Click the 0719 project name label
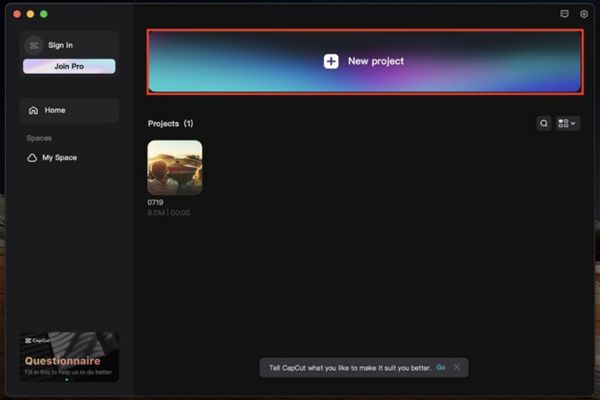This screenshot has width=600, height=400. (156, 202)
